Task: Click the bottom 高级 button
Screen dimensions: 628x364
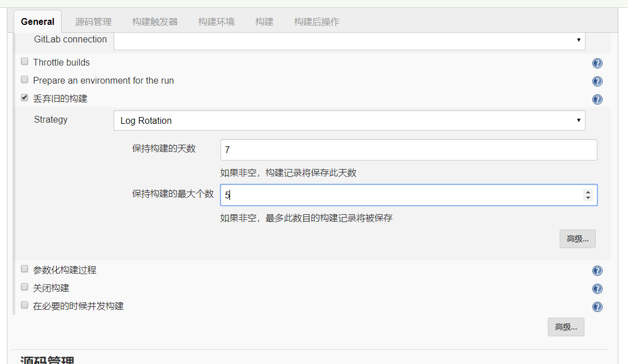Action: pyautogui.click(x=565, y=327)
